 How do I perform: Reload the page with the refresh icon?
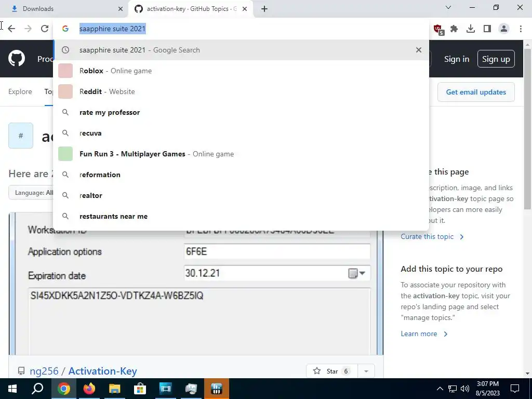(45, 29)
